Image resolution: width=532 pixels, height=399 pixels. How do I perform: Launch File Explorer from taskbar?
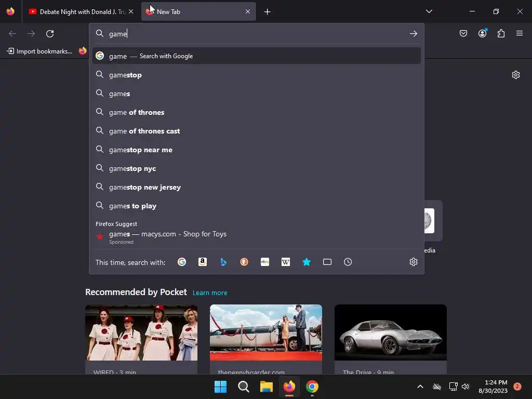point(267,387)
